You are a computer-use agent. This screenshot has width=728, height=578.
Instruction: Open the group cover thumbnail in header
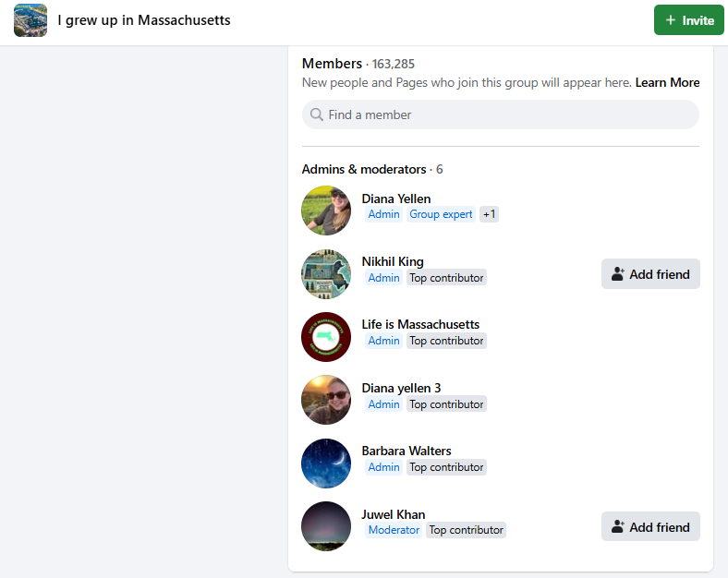(x=30, y=20)
